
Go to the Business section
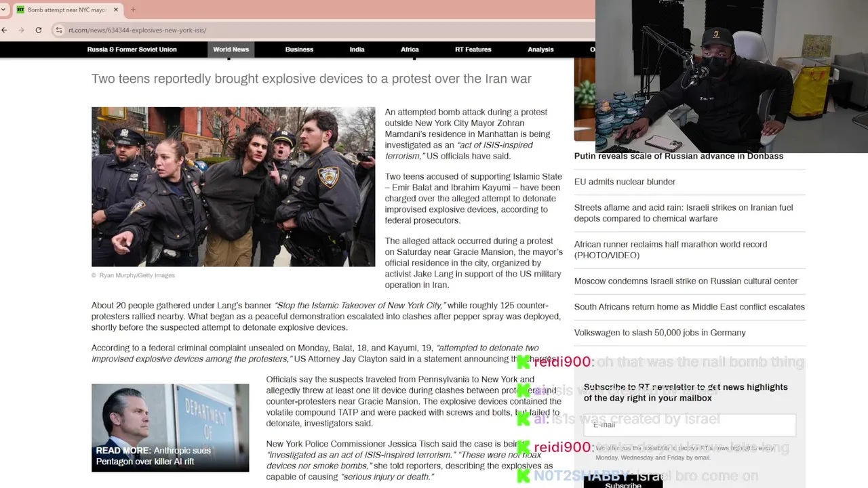299,49
